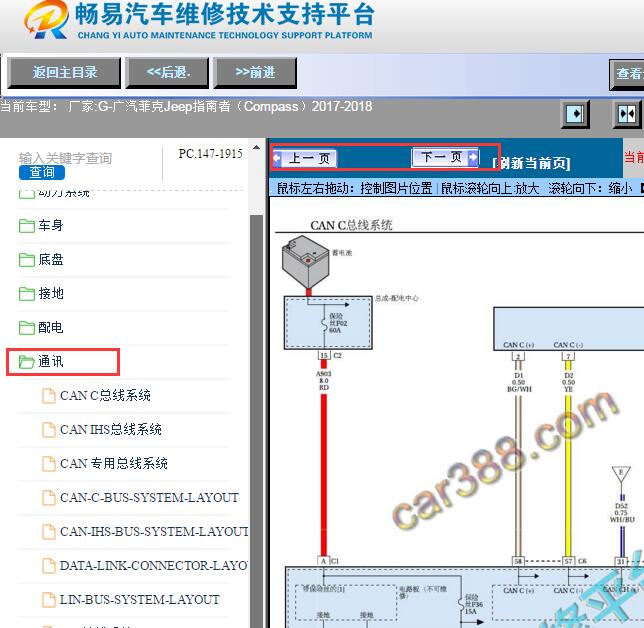Click the collapse-panels double arrow icon
This screenshot has height=628, width=644.
click(627, 114)
